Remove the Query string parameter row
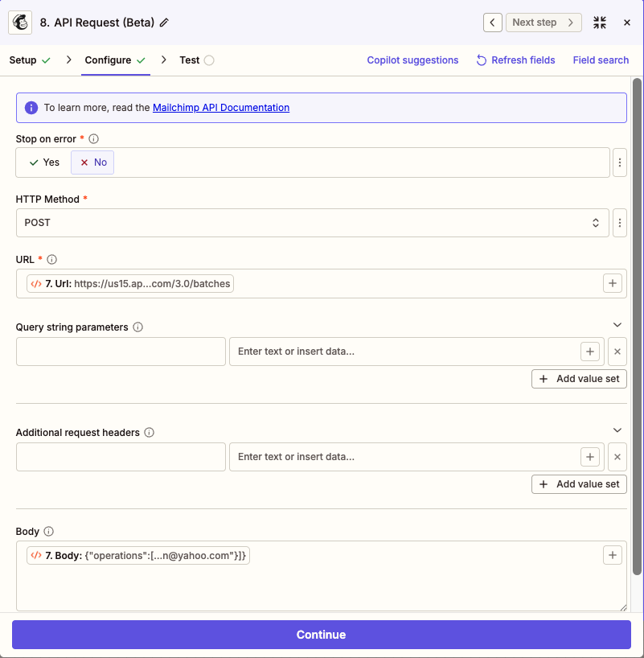This screenshot has width=644, height=658. pos(617,352)
